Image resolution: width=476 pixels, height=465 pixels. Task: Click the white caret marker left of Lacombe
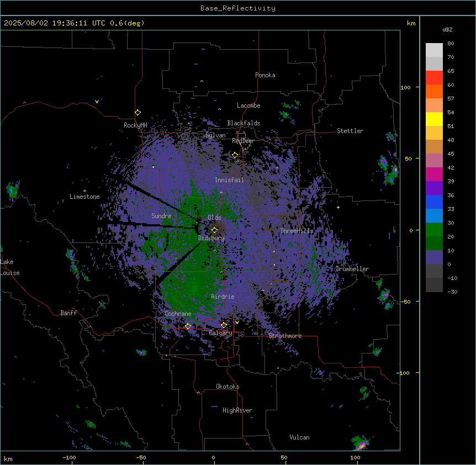point(219,109)
